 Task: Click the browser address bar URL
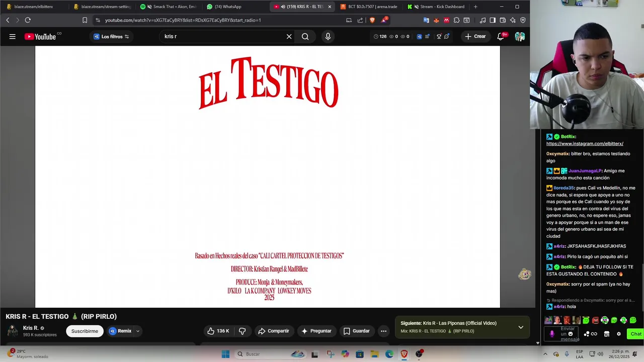(183, 20)
